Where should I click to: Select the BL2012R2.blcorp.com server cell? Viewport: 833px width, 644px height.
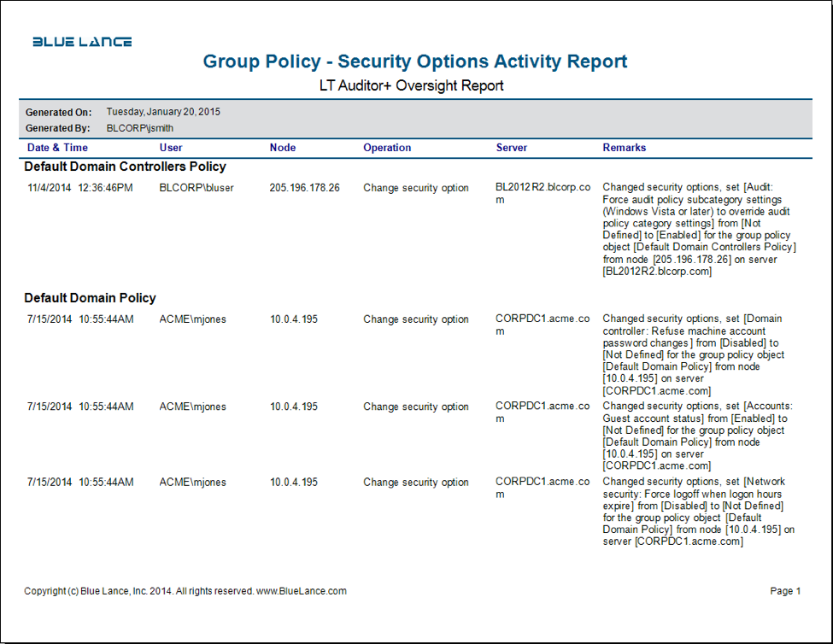543,193
